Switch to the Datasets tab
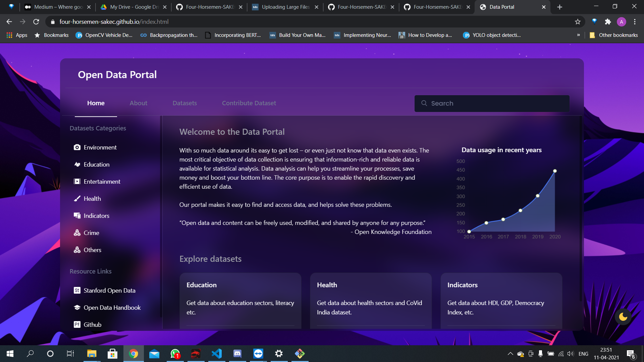The height and width of the screenshot is (362, 644). [x=184, y=103]
